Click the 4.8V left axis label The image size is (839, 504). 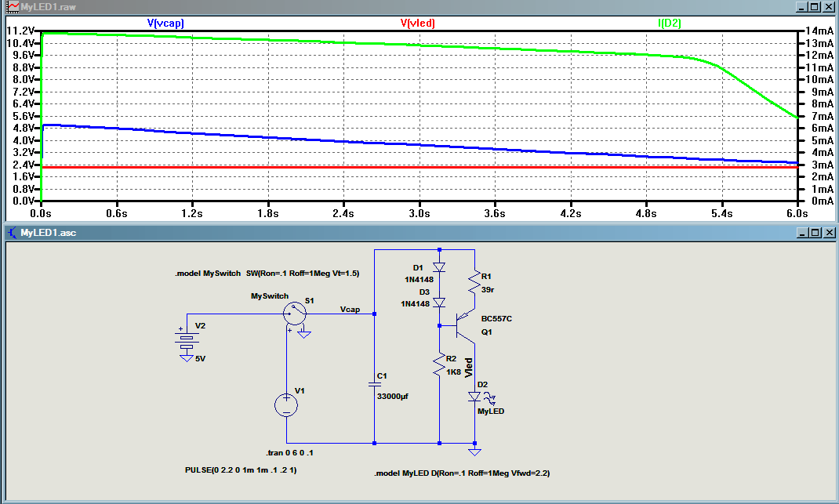point(23,129)
